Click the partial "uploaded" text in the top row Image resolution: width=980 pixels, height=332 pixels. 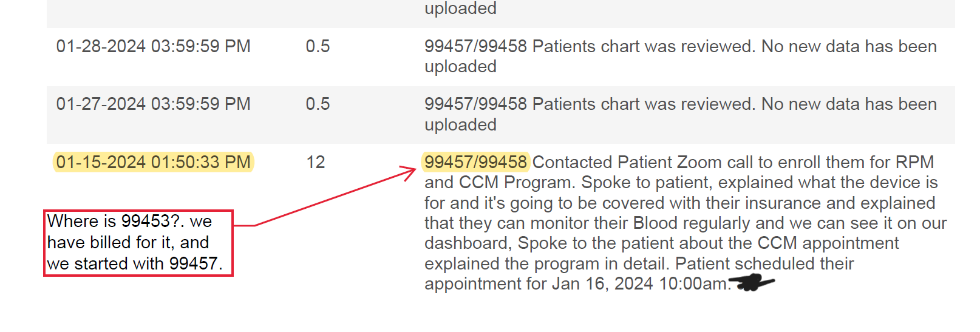pyautogui.click(x=460, y=8)
